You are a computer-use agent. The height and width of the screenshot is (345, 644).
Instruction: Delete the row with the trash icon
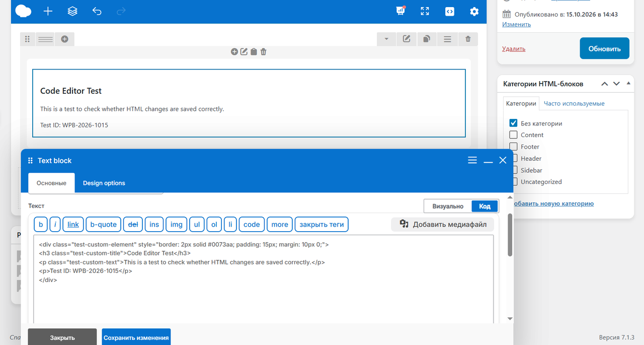pos(468,39)
